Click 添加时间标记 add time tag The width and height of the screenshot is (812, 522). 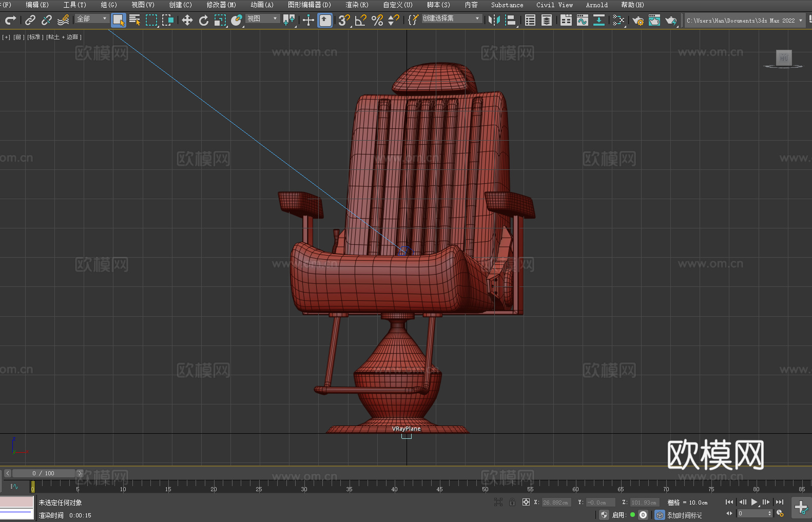684,515
